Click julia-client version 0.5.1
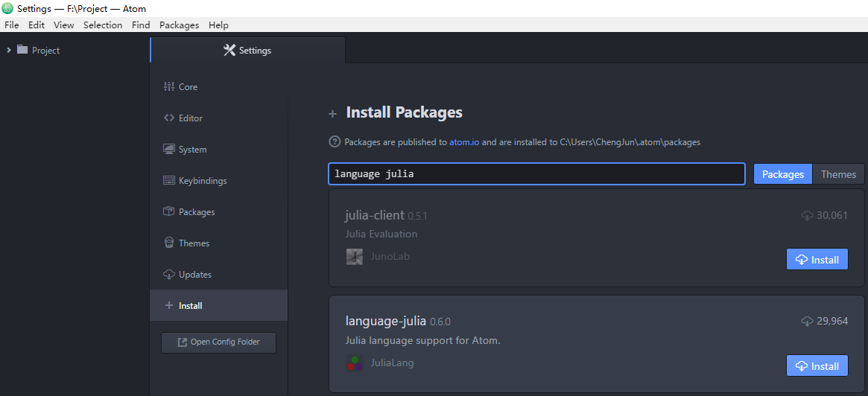This screenshot has height=396, width=868. tap(417, 216)
